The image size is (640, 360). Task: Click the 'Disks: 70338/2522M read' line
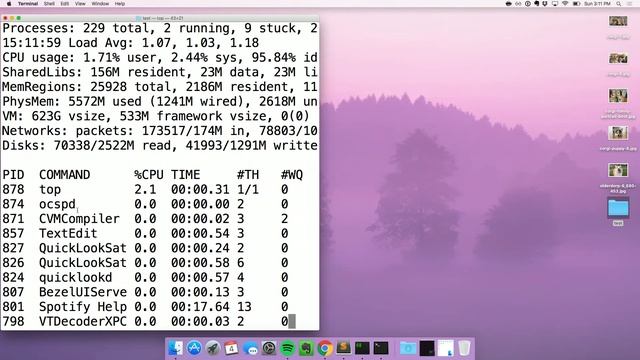click(x=160, y=146)
